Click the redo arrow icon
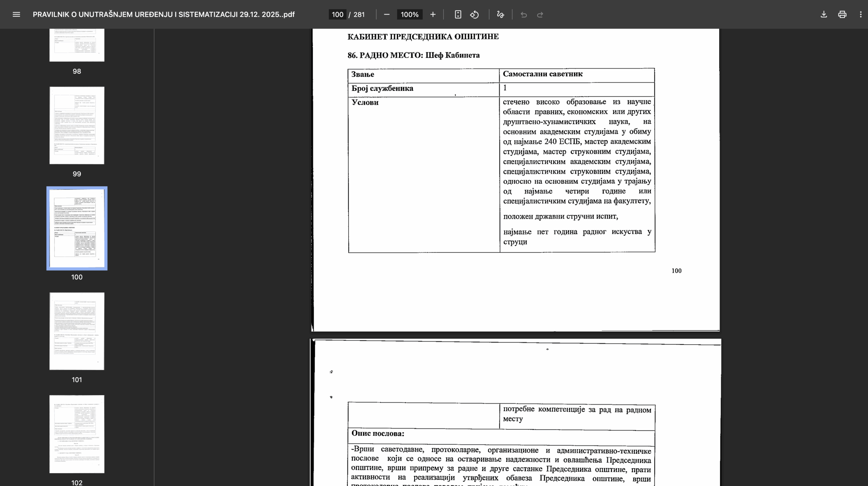Screen dimensions: 868x486 (x=540, y=15)
